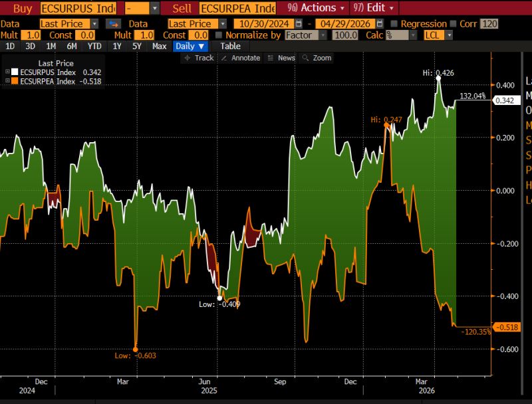
Task: Switch to the Table tab
Action: pyautogui.click(x=229, y=47)
